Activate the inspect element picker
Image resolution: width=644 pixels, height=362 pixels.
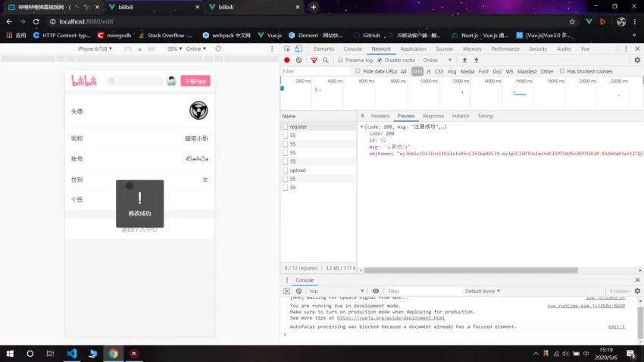pos(286,48)
